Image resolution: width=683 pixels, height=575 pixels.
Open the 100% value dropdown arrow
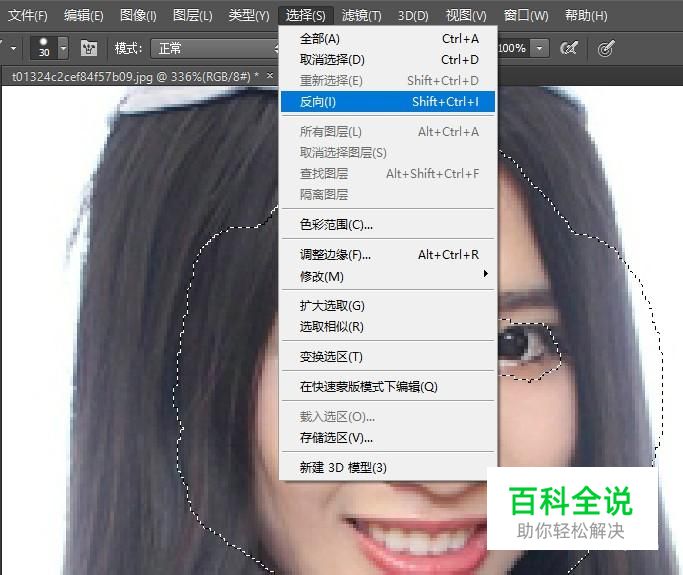pos(540,48)
